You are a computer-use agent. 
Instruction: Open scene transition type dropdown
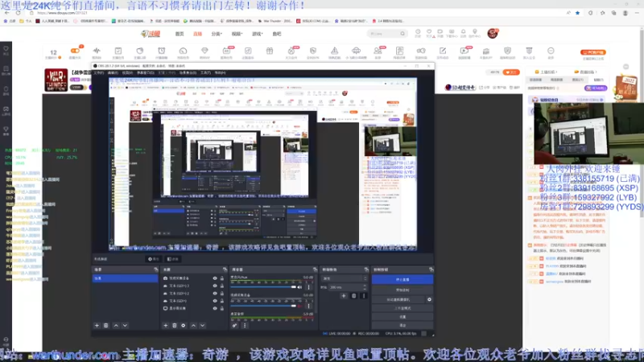[x=345, y=278]
